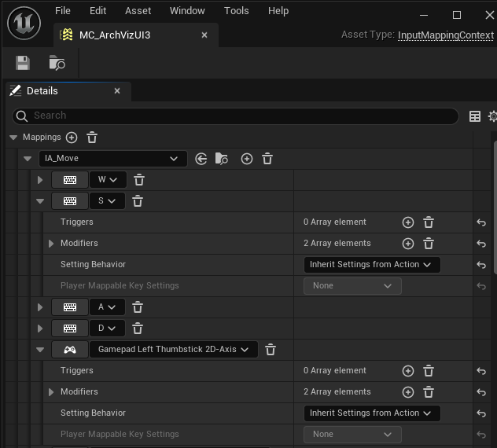The width and height of the screenshot is (497, 448).
Task: Collapse the IA_Move mapping group
Action: [28, 159]
